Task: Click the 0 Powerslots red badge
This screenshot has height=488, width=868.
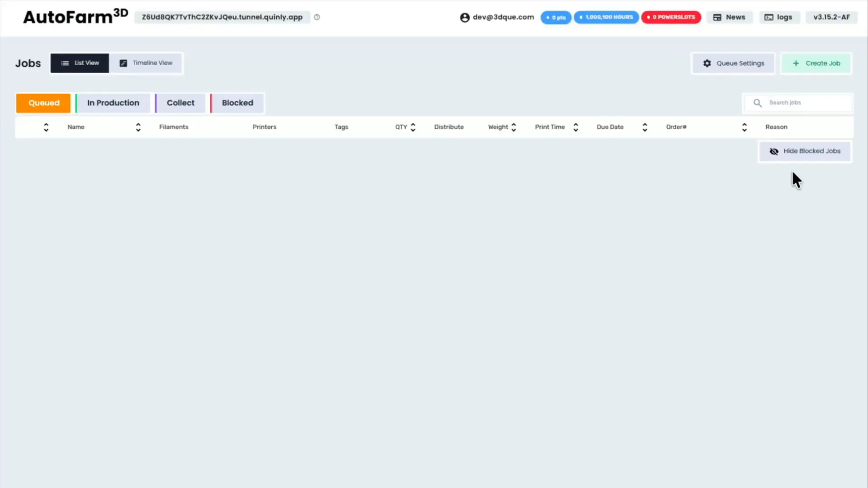Action: [671, 17]
